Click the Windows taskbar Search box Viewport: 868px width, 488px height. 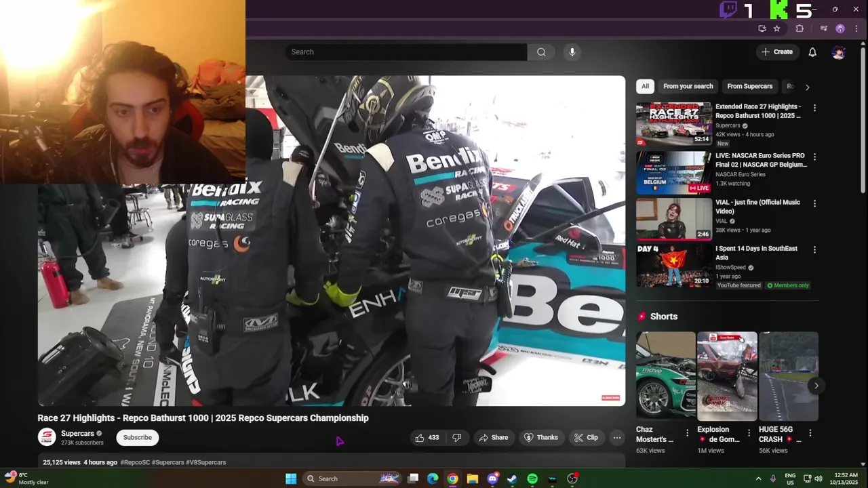351,479
